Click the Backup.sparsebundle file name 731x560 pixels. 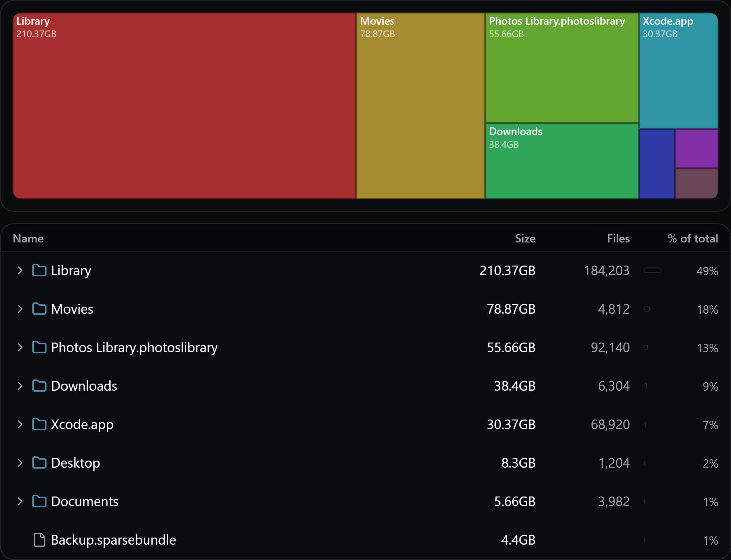[113, 540]
